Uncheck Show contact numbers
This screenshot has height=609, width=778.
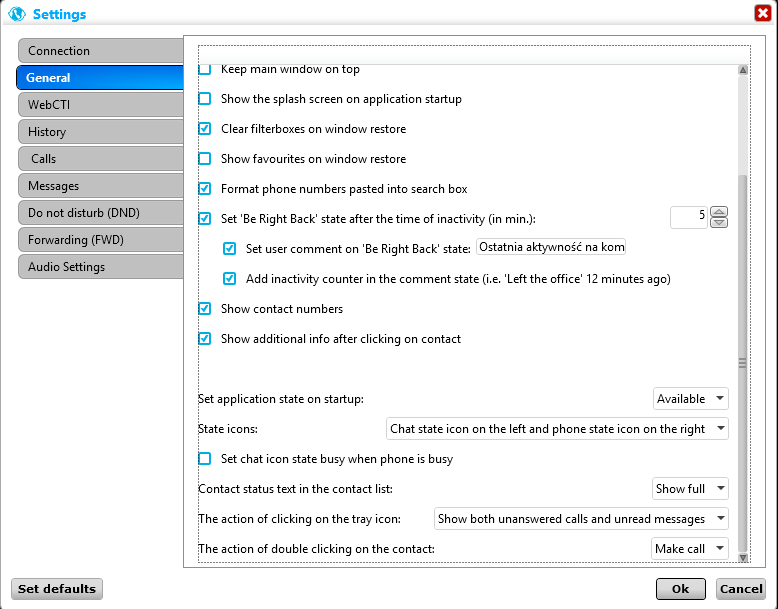205,309
